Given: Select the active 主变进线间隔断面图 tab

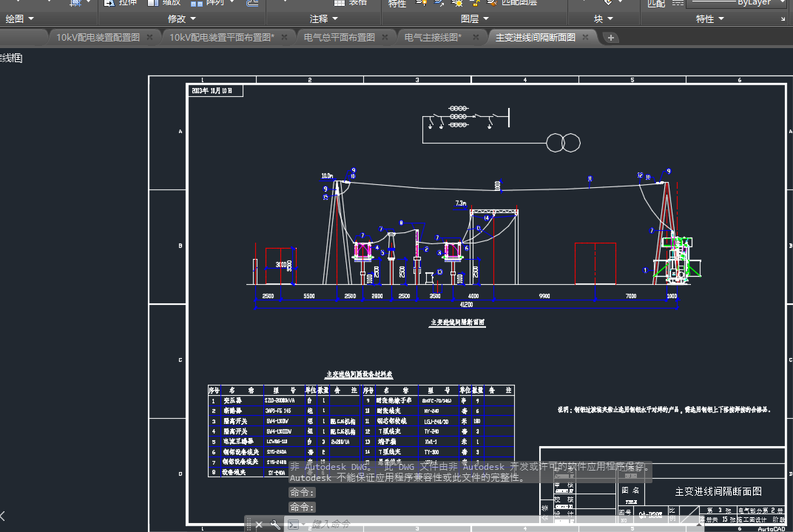Looking at the screenshot, I should [x=535, y=38].
